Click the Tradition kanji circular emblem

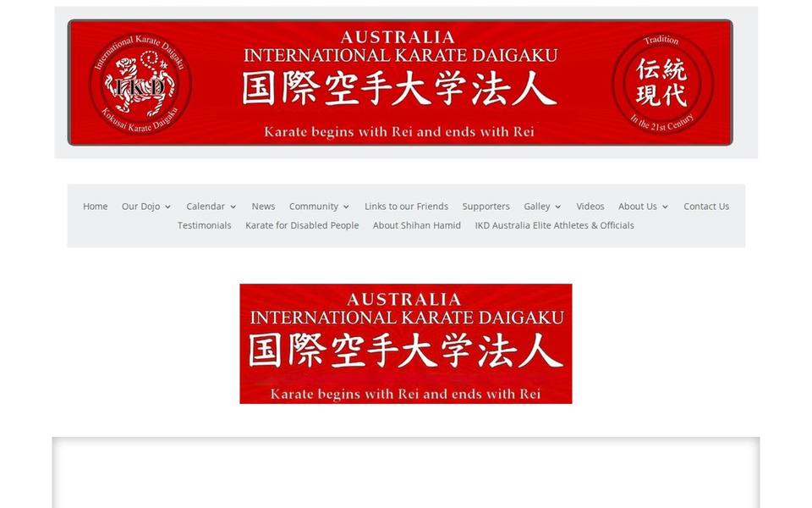(662, 84)
